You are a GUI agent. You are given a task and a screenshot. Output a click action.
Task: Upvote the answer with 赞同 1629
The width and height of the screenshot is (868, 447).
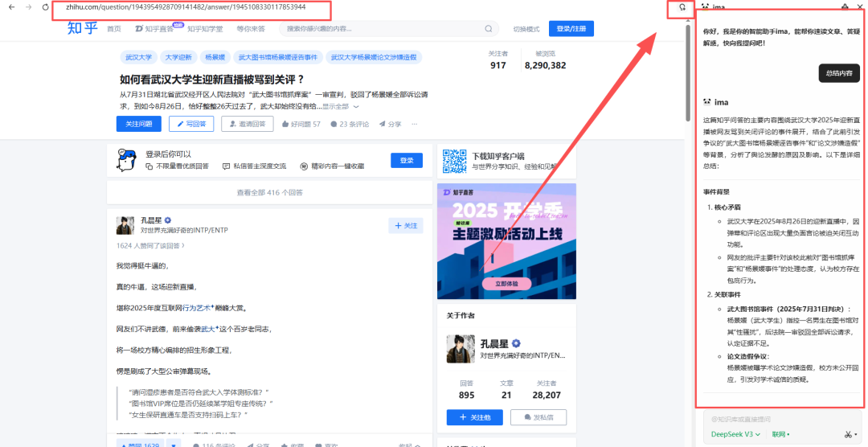pos(140,445)
